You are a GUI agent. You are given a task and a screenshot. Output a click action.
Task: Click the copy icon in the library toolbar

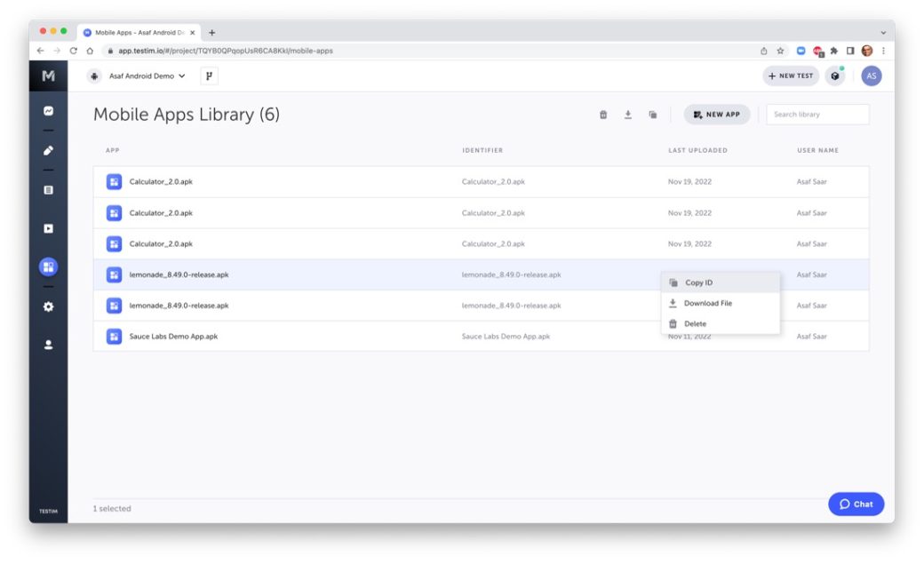[654, 114]
